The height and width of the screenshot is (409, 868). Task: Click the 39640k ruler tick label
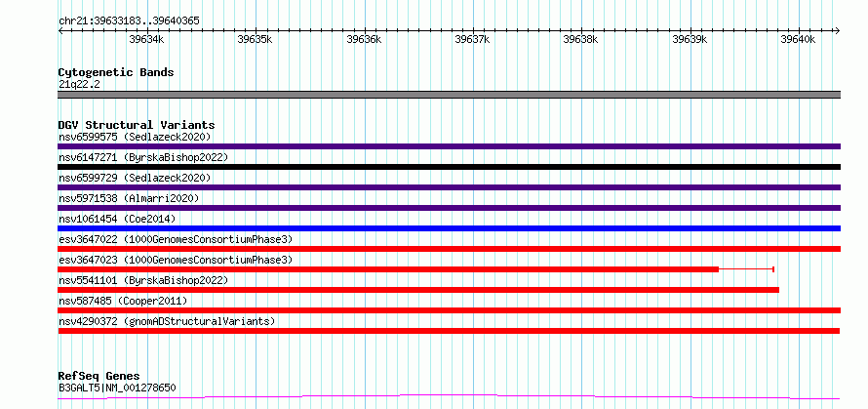[799, 39]
